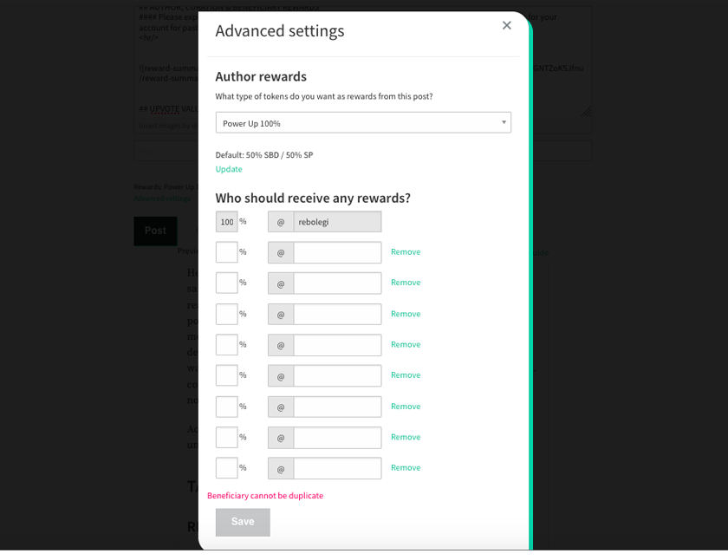Click the Save button
The width and height of the screenshot is (728, 560).
tap(243, 522)
